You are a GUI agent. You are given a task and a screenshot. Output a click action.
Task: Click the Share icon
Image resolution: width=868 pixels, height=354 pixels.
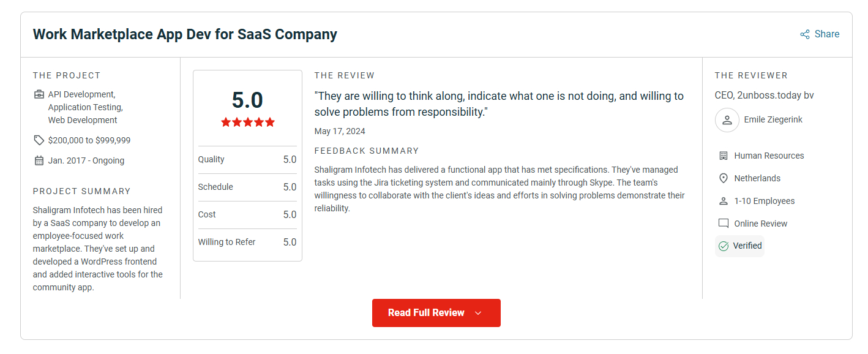click(805, 34)
